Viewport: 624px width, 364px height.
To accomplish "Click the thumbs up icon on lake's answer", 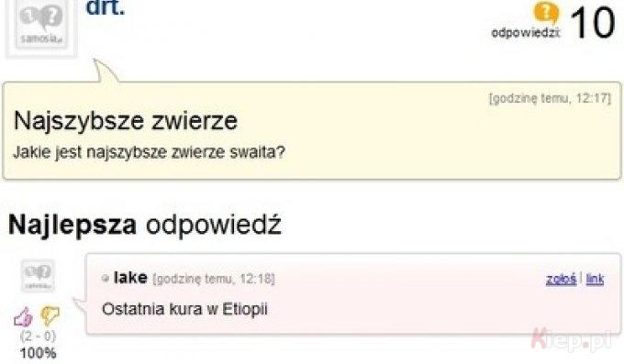I will (x=23, y=317).
